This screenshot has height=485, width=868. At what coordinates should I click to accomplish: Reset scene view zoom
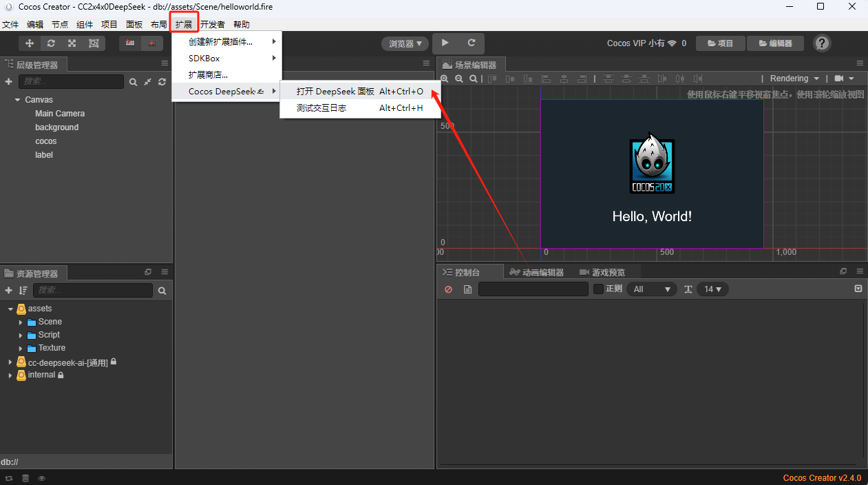pos(474,79)
